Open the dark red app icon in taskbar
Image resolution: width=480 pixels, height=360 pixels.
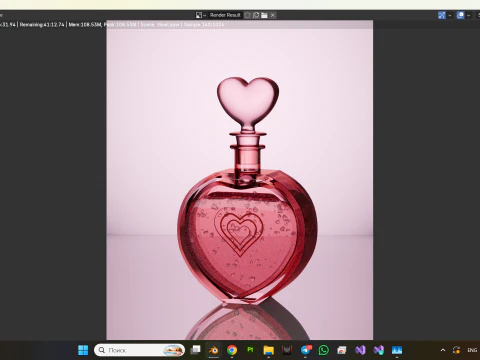point(287,350)
